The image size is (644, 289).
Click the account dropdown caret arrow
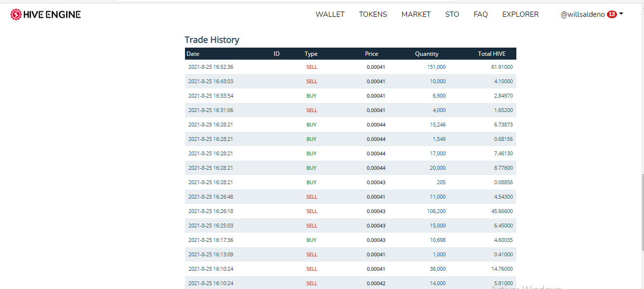point(621,14)
